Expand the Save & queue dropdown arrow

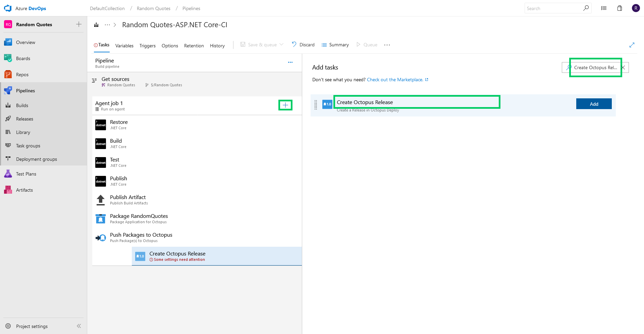coord(281,44)
